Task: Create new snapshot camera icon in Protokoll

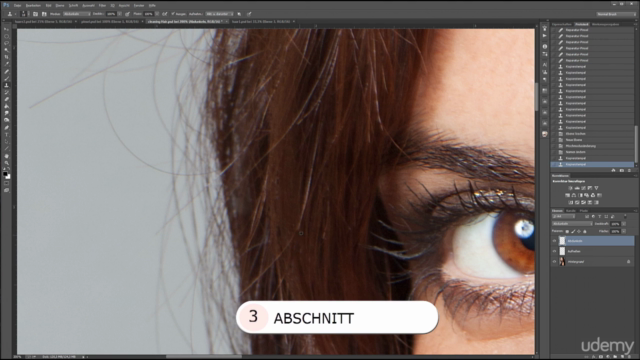Action: 622,170
